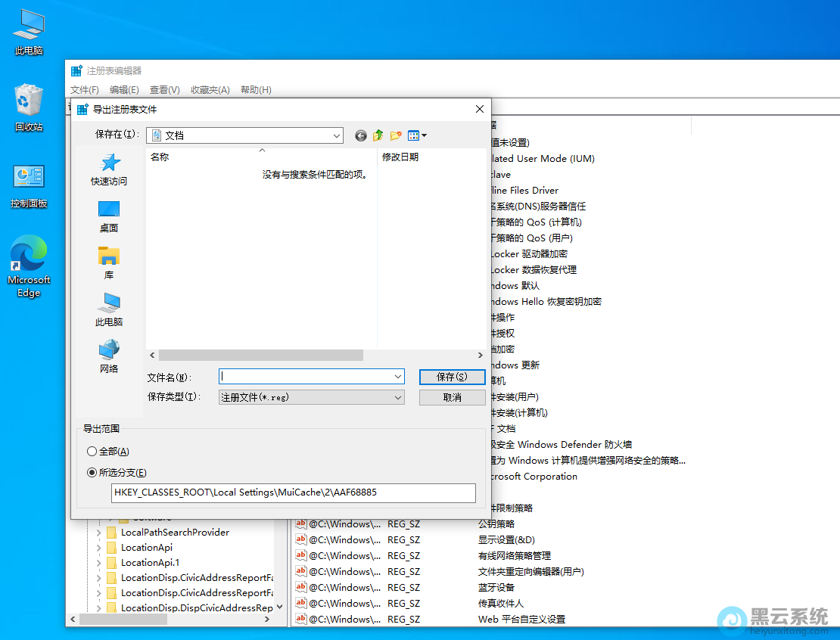Select This PC (此电脑) in places sidebar
Image resolution: width=840 pixels, height=640 pixels.
[109, 309]
